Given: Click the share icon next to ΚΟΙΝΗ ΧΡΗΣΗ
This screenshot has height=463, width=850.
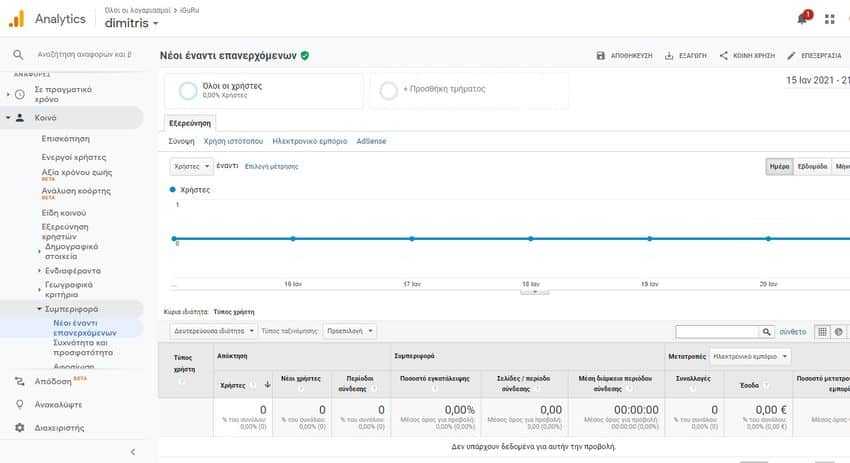Looking at the screenshot, I should 724,55.
